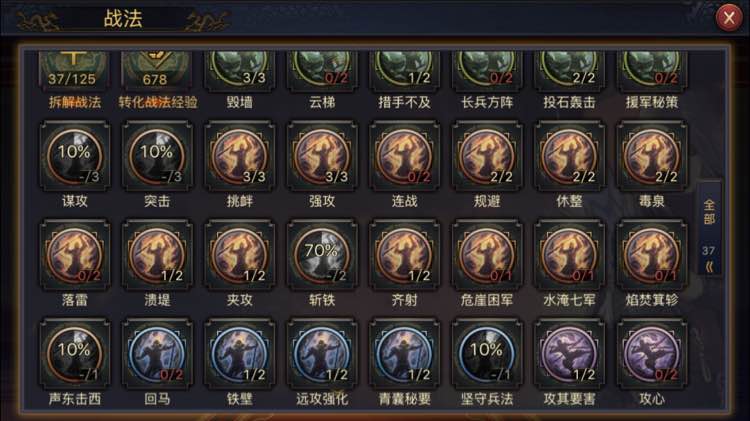The width and height of the screenshot is (750, 421).
Task: Tap the 投石轰击 green tactic
Action: tap(569, 72)
